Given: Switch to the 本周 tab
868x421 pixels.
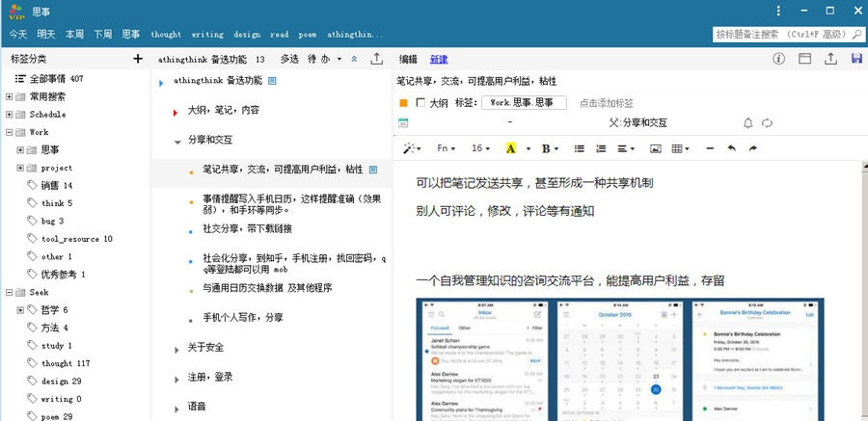Looking at the screenshot, I should [74, 34].
